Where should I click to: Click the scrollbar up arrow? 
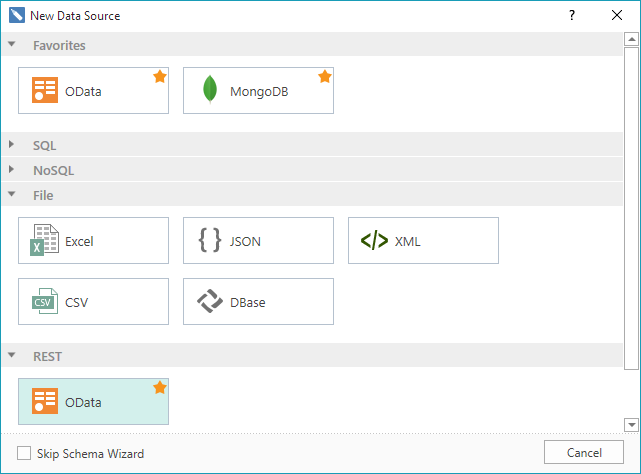click(632, 39)
